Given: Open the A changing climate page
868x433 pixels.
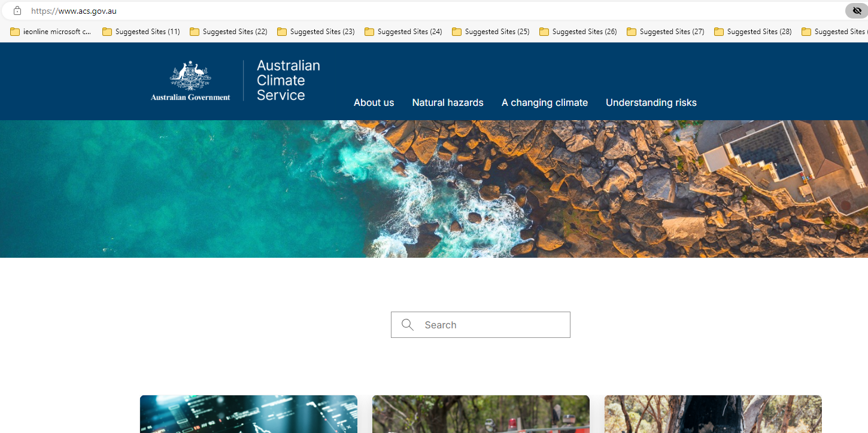Looking at the screenshot, I should (545, 102).
